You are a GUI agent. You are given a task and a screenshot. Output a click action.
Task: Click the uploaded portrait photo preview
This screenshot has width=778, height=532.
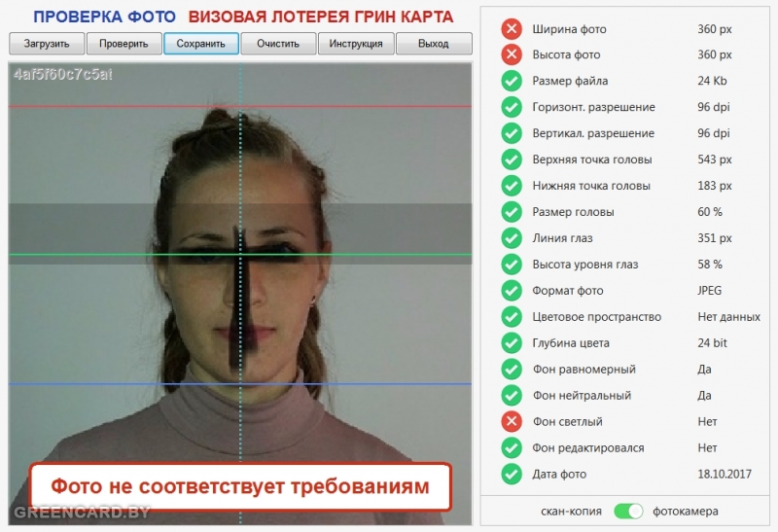tap(240, 294)
